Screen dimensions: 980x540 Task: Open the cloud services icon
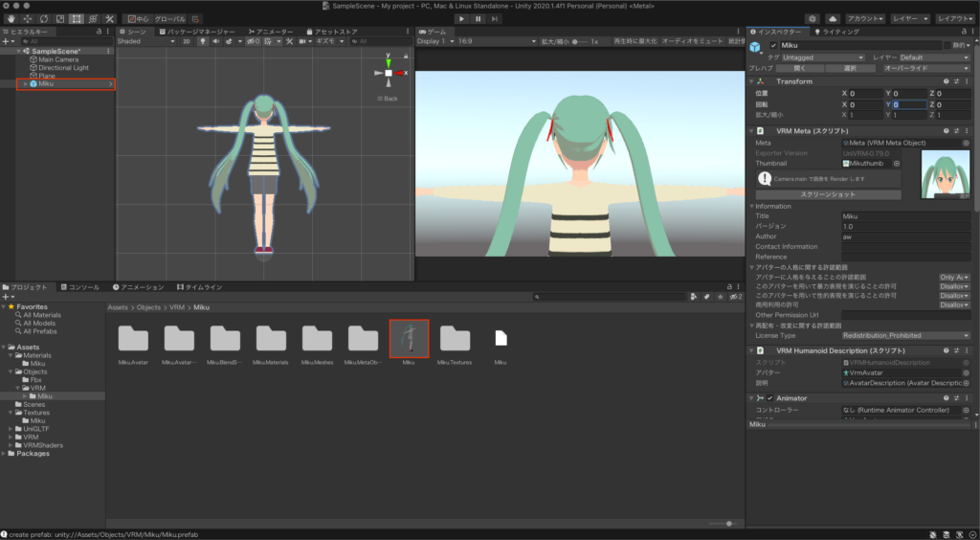pyautogui.click(x=832, y=18)
